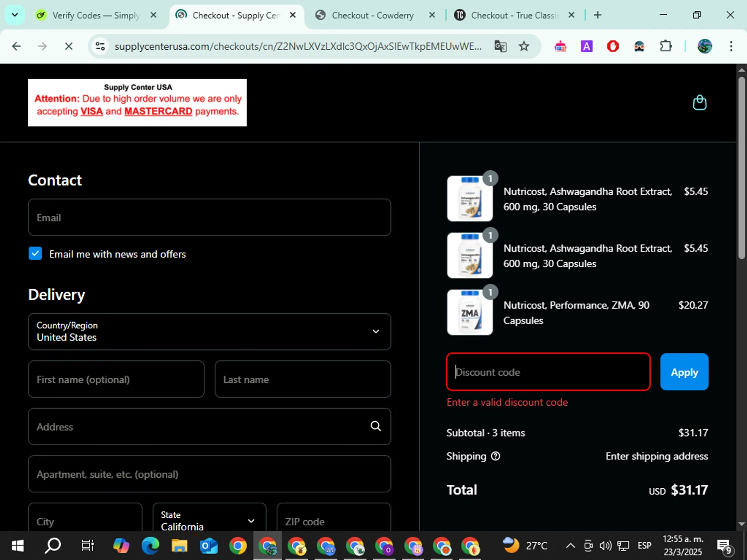Open the tab search dropdown arrow
The height and width of the screenshot is (560, 747).
pyautogui.click(x=14, y=15)
